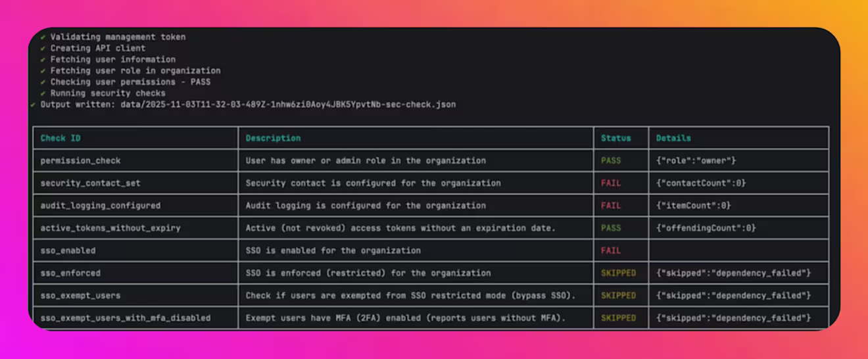Select the 'Running security checks' line
This screenshot has width=868, height=359.
coord(103,93)
